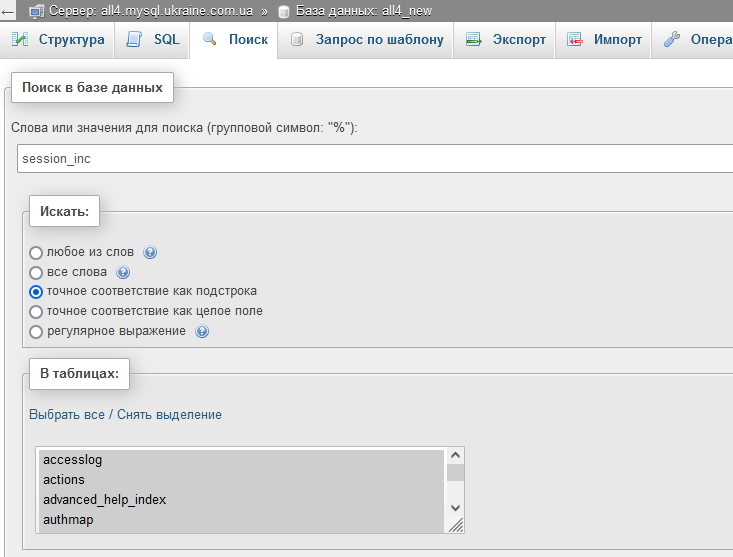Open help for 'любое из слов'

[x=150, y=252]
